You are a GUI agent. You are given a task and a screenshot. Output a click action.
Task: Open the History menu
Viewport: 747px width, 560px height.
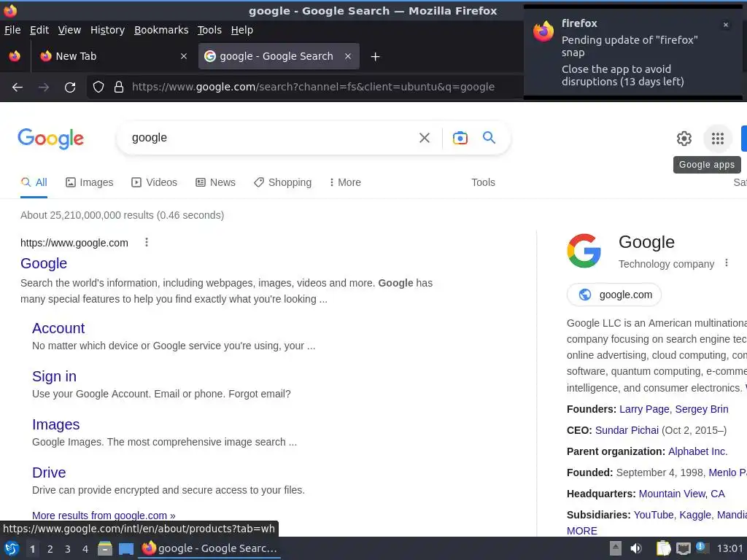point(107,30)
